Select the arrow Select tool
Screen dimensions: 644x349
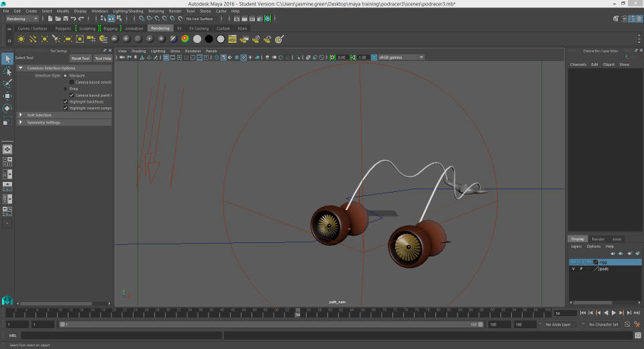[x=7, y=59]
